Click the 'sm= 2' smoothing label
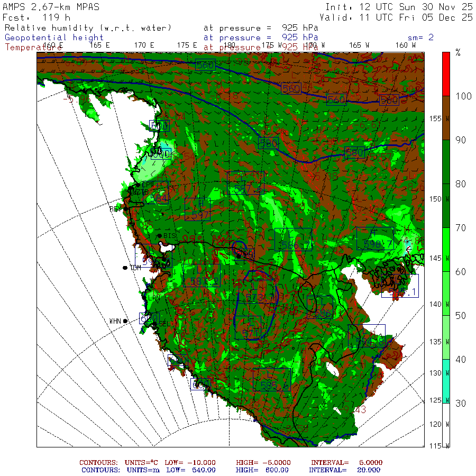This screenshot has width=476, height=476. pyautogui.click(x=420, y=38)
